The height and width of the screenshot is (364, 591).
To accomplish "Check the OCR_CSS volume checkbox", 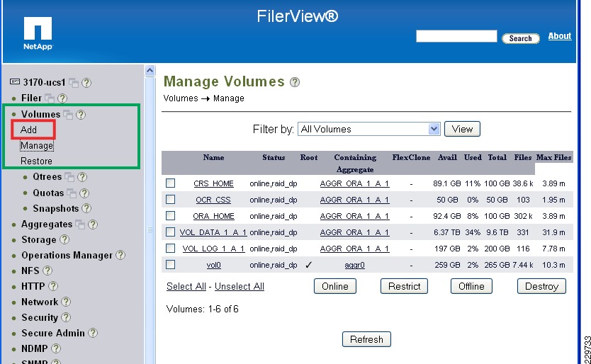I will click(x=170, y=199).
